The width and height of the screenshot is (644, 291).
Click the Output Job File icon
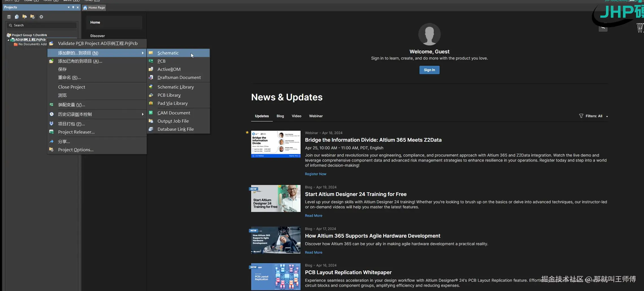pos(151,121)
